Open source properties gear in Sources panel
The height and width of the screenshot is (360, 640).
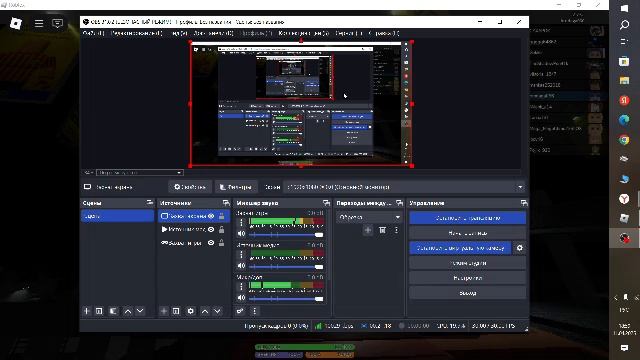[191, 311]
